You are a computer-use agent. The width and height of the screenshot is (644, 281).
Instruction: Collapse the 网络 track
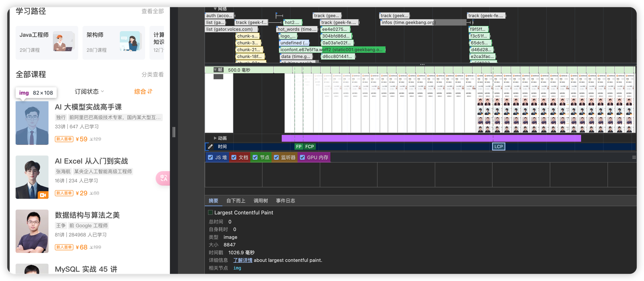point(215,9)
